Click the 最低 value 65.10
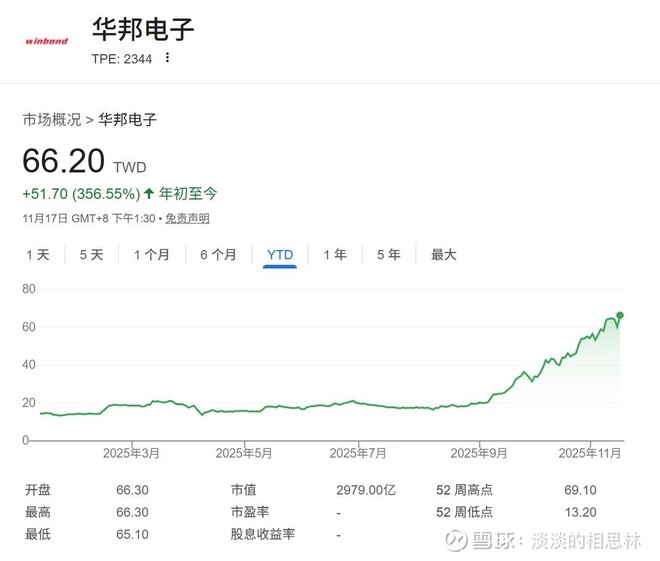 coord(133,534)
